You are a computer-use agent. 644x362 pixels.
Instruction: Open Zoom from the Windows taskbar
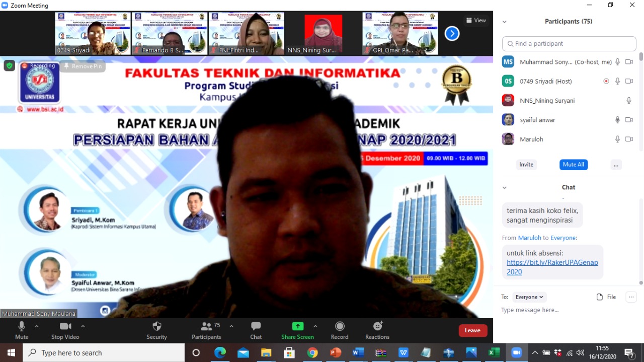coord(516,352)
